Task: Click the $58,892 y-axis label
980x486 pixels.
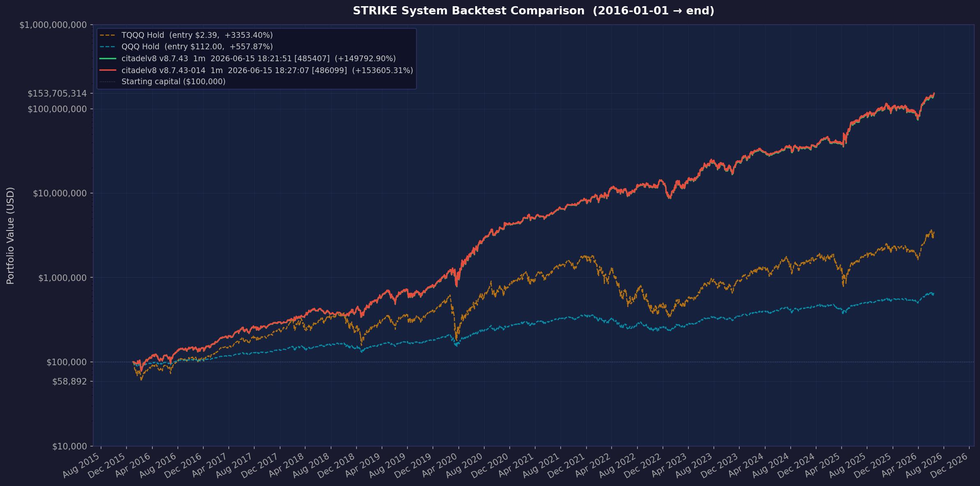Action: click(x=69, y=382)
